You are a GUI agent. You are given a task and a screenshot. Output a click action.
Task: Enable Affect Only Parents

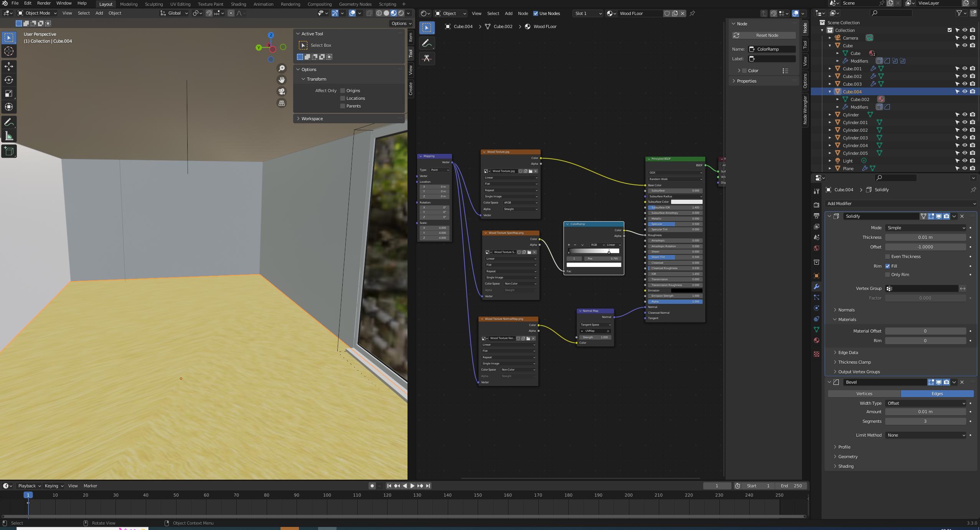[x=343, y=106]
